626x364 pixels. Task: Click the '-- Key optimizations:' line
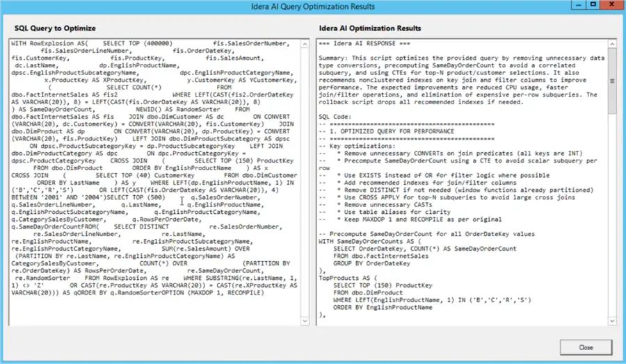(357, 147)
